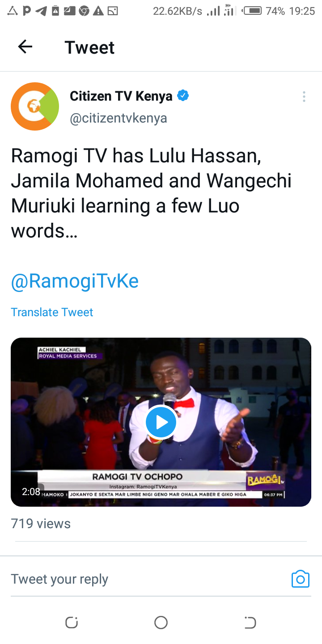Tap the back arrow next to Tweet
This screenshot has height=644, width=322.
25,47
